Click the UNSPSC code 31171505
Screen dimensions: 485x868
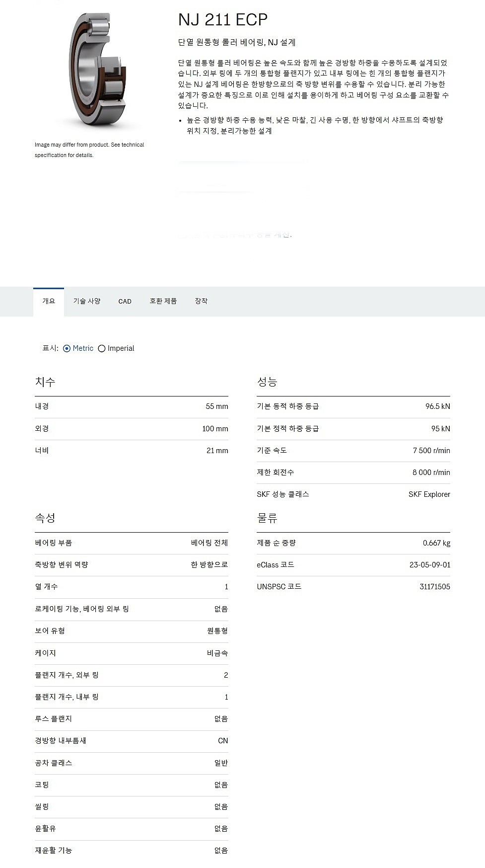pyautogui.click(x=435, y=587)
